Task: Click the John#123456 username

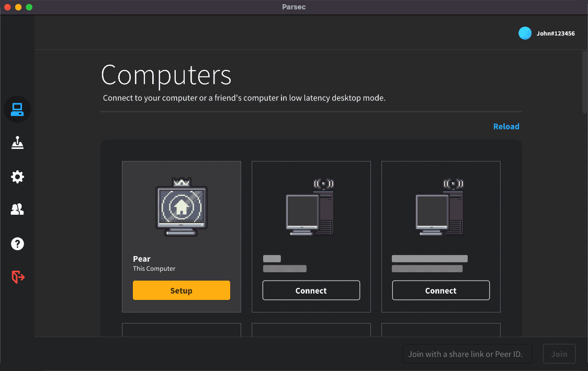Action: click(556, 33)
